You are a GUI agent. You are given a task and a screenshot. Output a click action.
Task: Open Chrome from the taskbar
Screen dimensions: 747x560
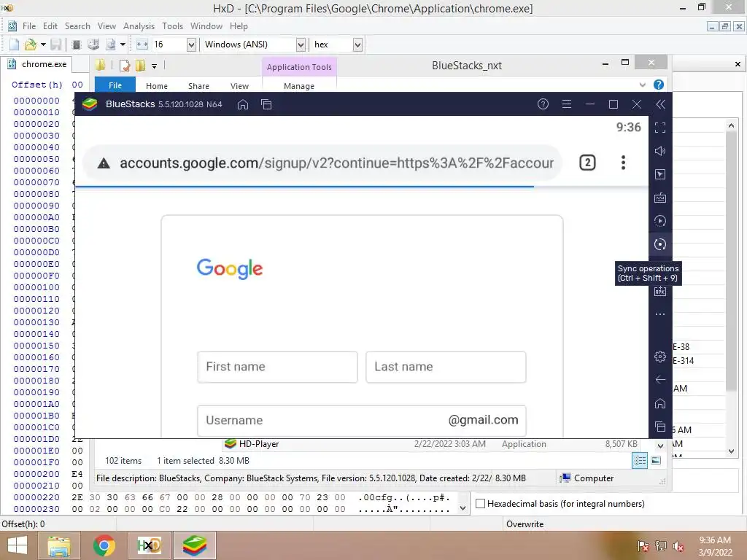click(x=104, y=545)
